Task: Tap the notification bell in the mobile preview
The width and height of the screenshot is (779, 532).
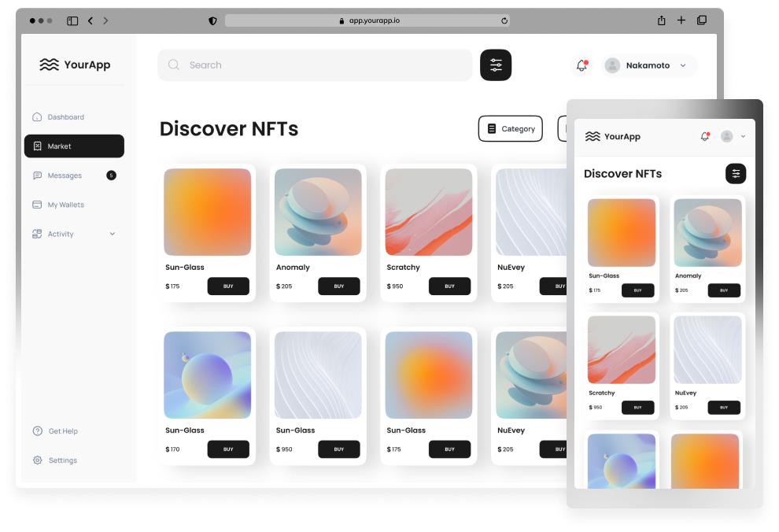Action: click(x=705, y=136)
